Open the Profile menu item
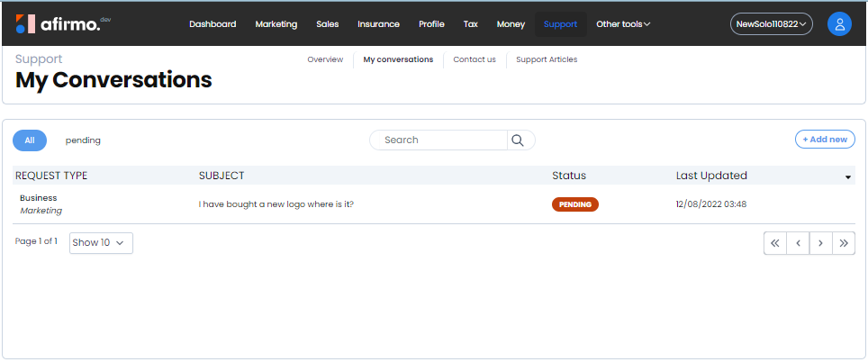Screen dimensions: 868x362 tap(432, 24)
